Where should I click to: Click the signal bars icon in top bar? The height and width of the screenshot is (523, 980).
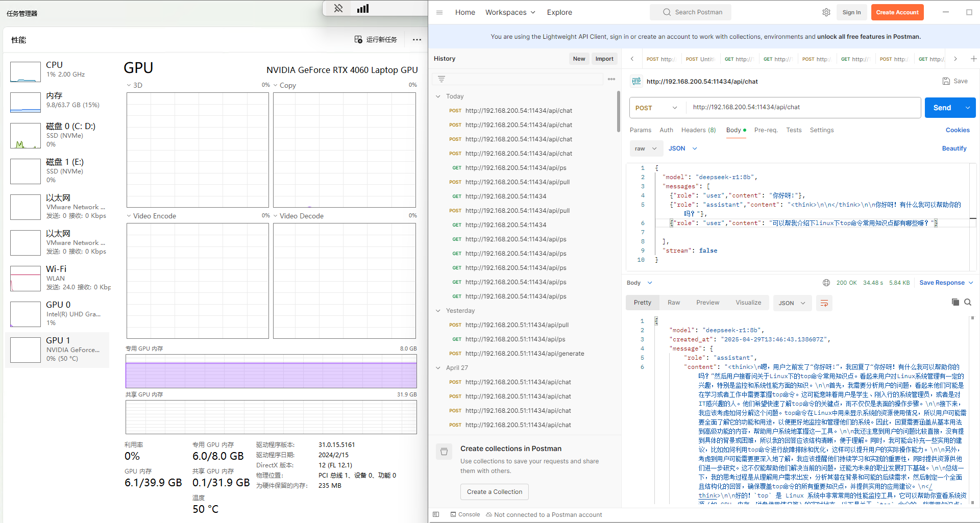363,8
